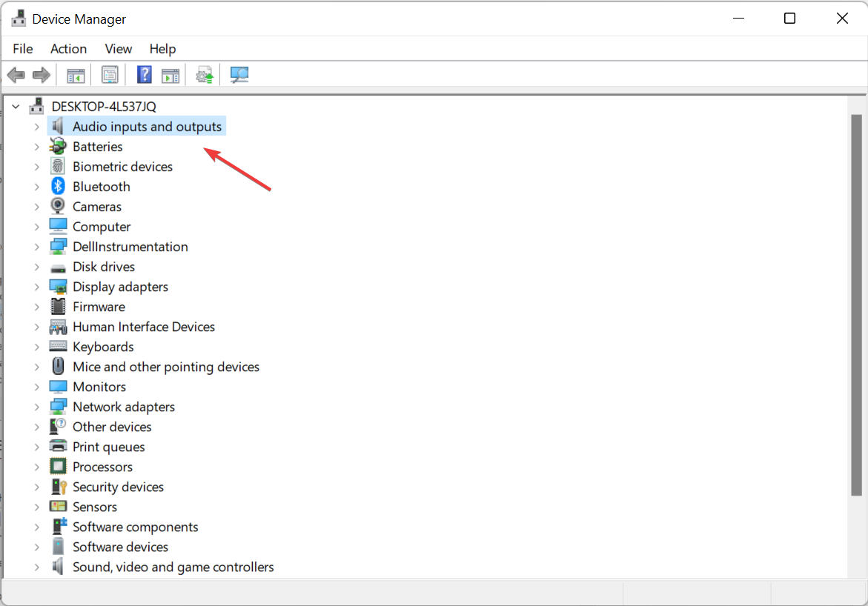Image resolution: width=868 pixels, height=606 pixels.
Task: Select the Other devices label
Action: (112, 427)
